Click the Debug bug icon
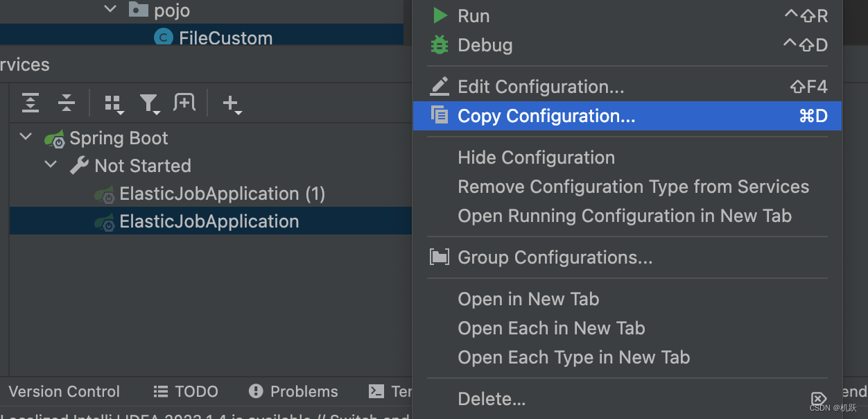 439,44
